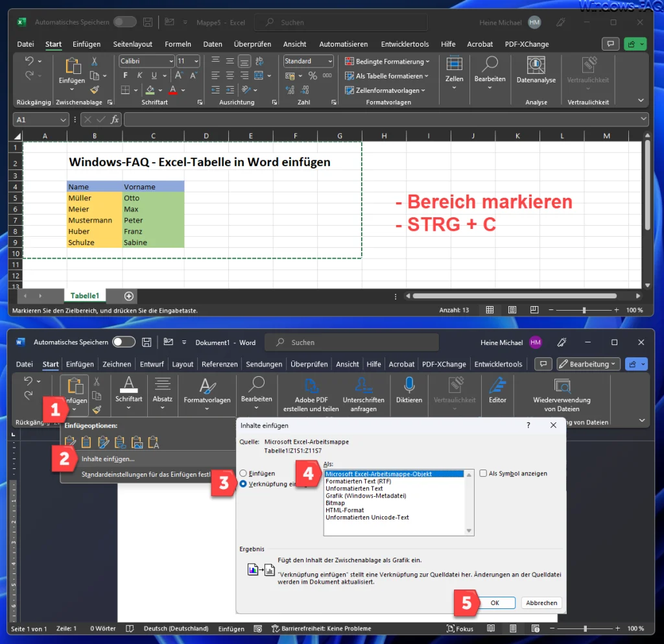Image resolution: width=664 pixels, height=644 pixels.
Task: Click Excel increase font size icon
Action: (x=179, y=75)
